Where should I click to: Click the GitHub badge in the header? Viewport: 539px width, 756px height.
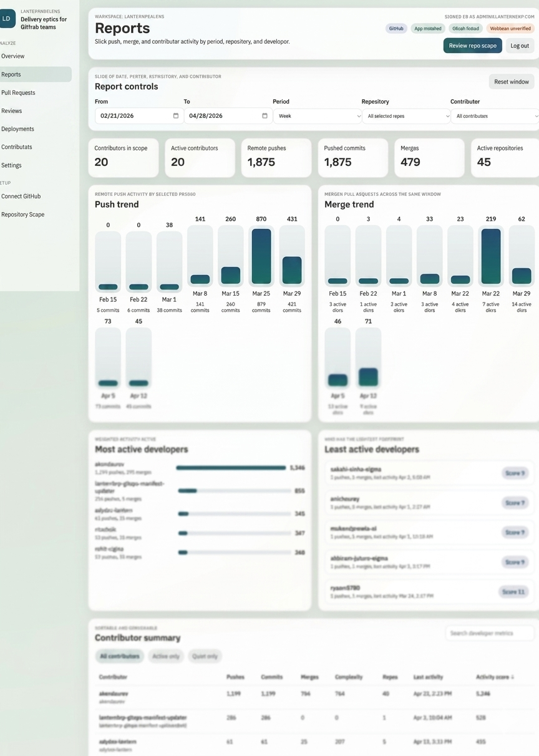[396, 28]
